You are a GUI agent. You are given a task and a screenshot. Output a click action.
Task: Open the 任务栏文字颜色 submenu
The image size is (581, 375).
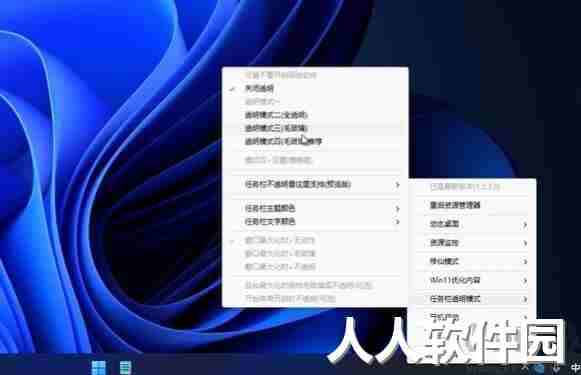pos(315,222)
